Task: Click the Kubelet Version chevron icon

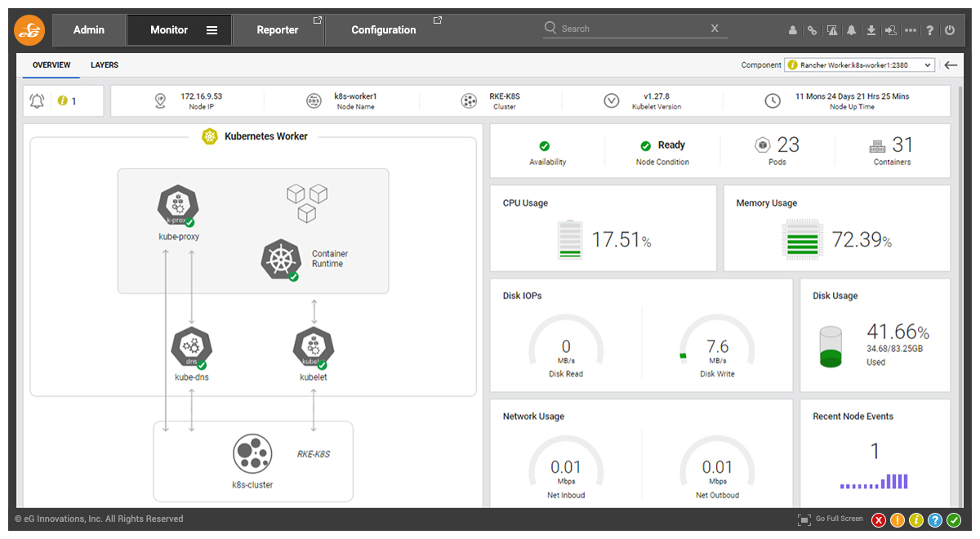Action: (x=612, y=101)
